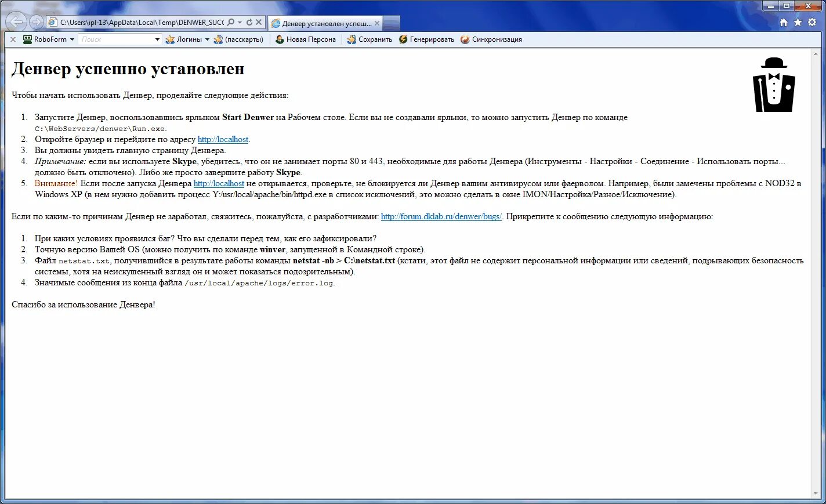Click the heading 'Денвер успешно установлен'
The image size is (826, 504).
(128, 69)
